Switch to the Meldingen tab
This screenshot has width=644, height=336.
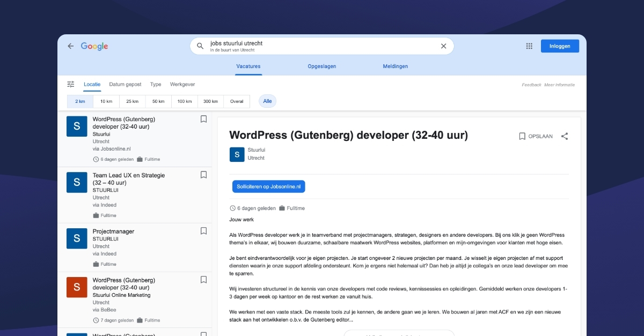(x=396, y=66)
